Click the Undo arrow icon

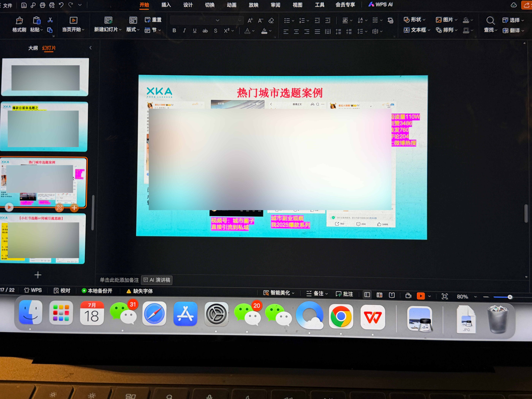click(61, 5)
